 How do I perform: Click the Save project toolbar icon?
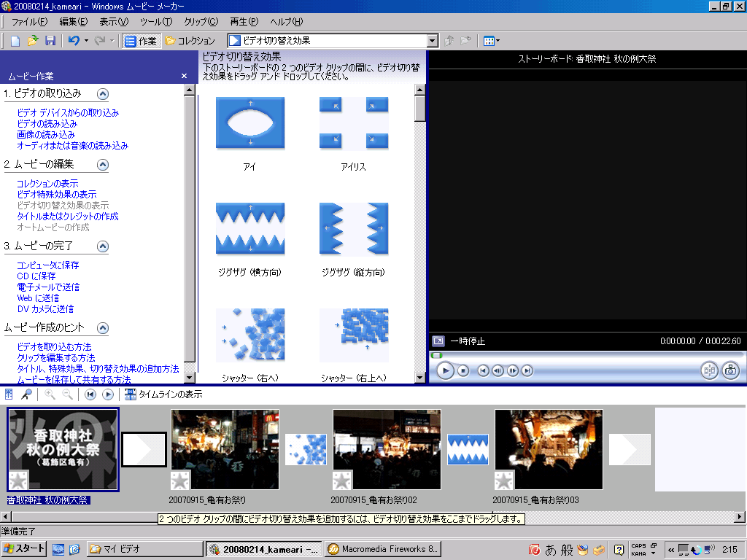(x=50, y=41)
